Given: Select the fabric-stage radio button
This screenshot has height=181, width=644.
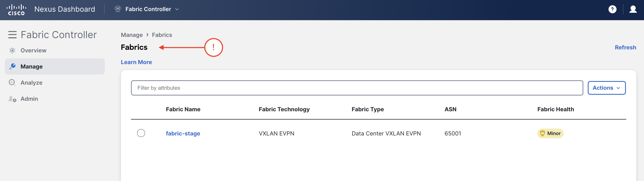Looking at the screenshot, I should point(141,133).
